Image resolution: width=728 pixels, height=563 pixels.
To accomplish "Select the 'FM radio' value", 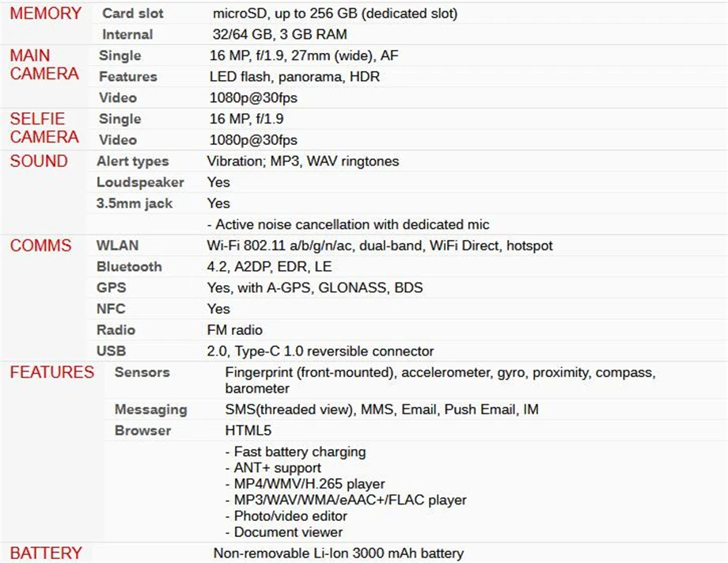I will point(235,330).
